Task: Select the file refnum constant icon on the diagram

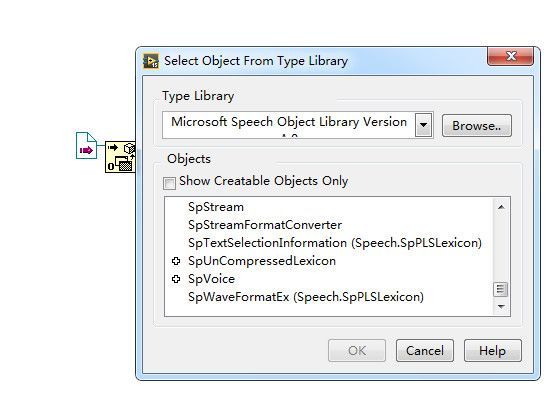Action: point(86,145)
